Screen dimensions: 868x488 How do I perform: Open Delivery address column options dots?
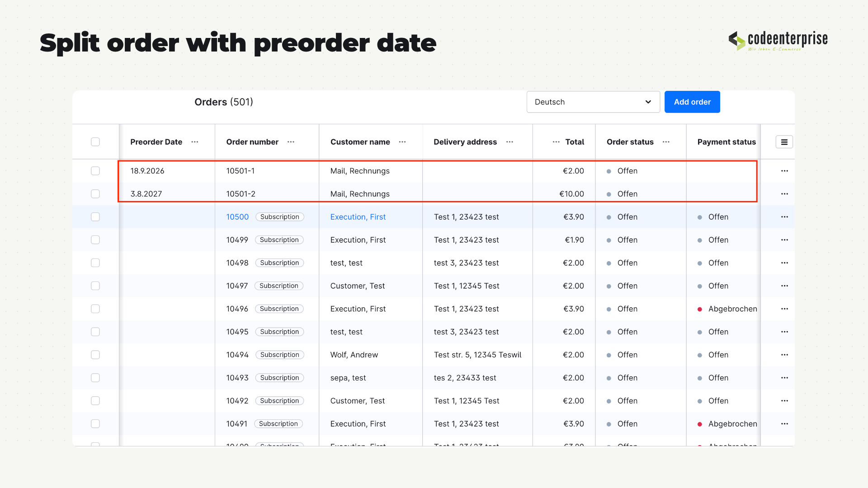click(510, 142)
